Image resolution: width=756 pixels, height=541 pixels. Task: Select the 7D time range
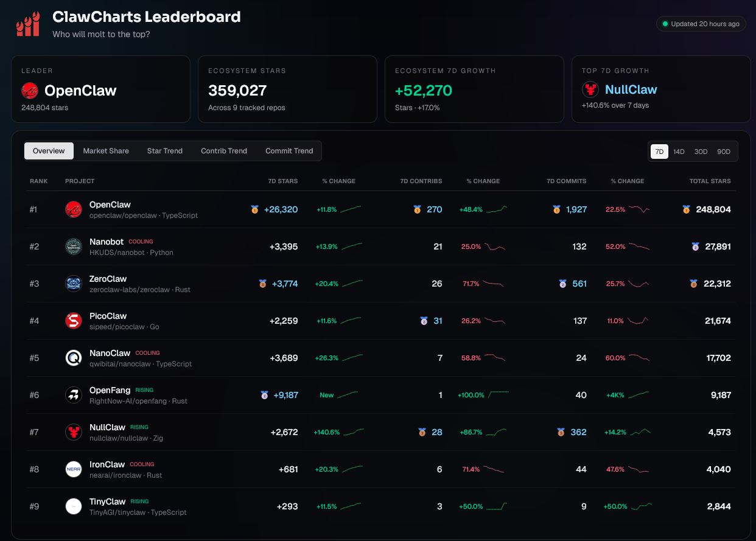(659, 152)
